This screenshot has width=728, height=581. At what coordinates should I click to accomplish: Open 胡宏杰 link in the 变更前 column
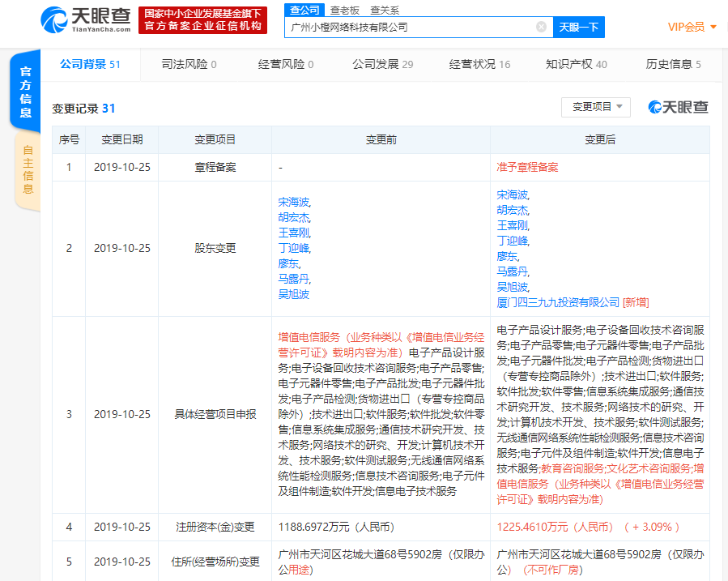[x=293, y=217]
